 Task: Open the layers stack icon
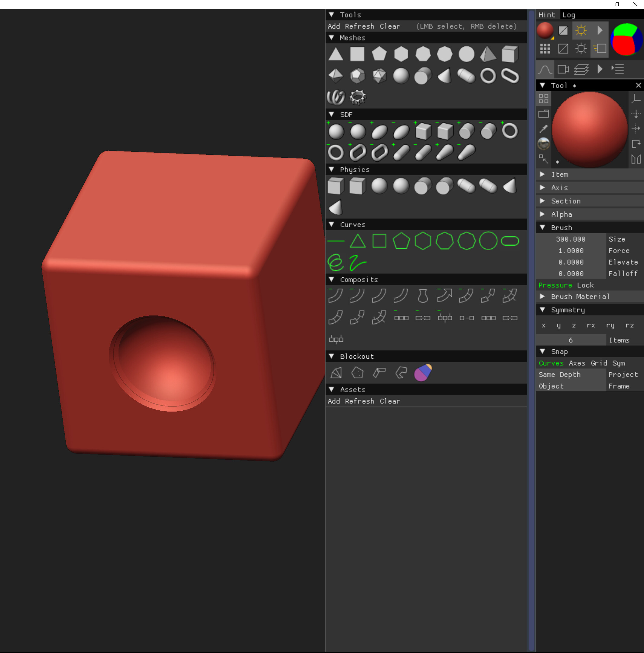coord(581,69)
